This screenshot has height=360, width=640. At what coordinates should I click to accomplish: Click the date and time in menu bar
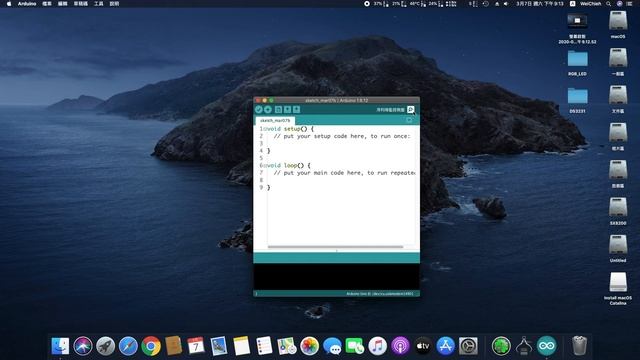point(540,4)
